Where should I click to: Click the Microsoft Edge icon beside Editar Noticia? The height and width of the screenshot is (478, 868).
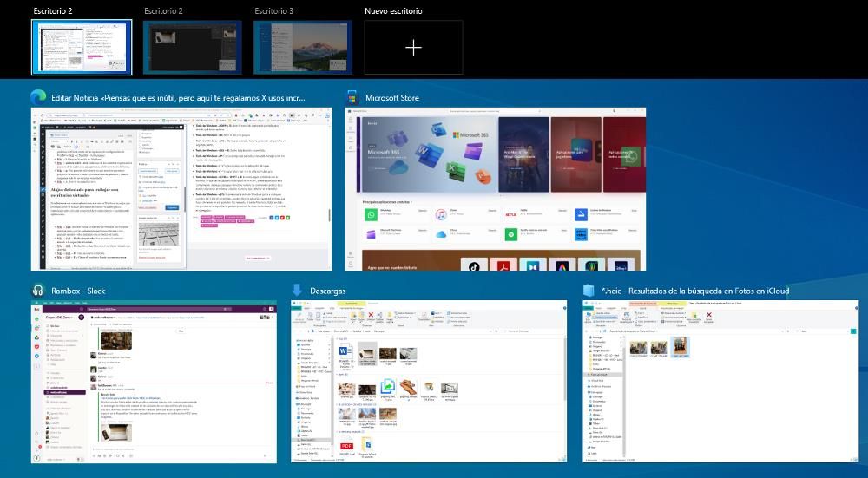pyautogui.click(x=38, y=97)
